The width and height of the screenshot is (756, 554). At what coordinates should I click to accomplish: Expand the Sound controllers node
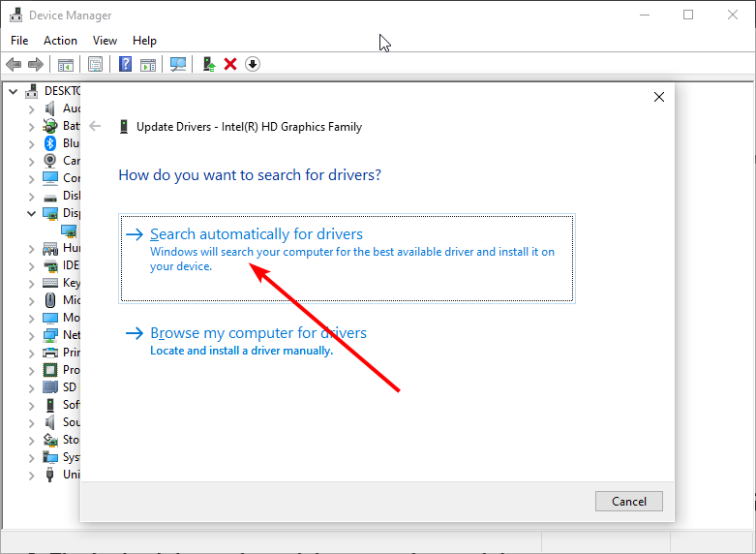[31, 422]
